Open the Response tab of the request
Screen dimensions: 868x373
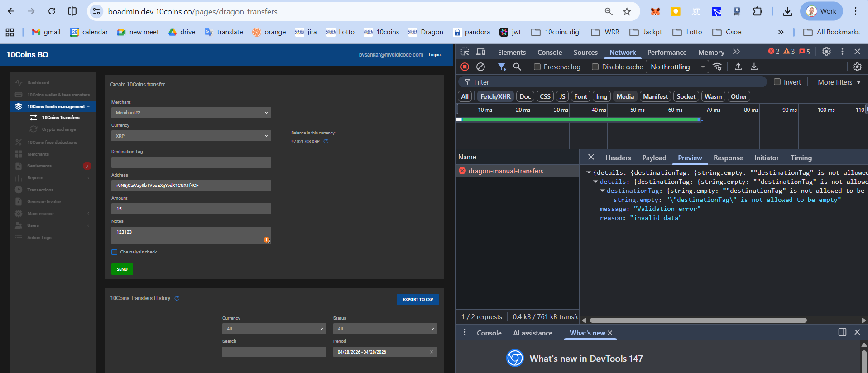tap(728, 158)
